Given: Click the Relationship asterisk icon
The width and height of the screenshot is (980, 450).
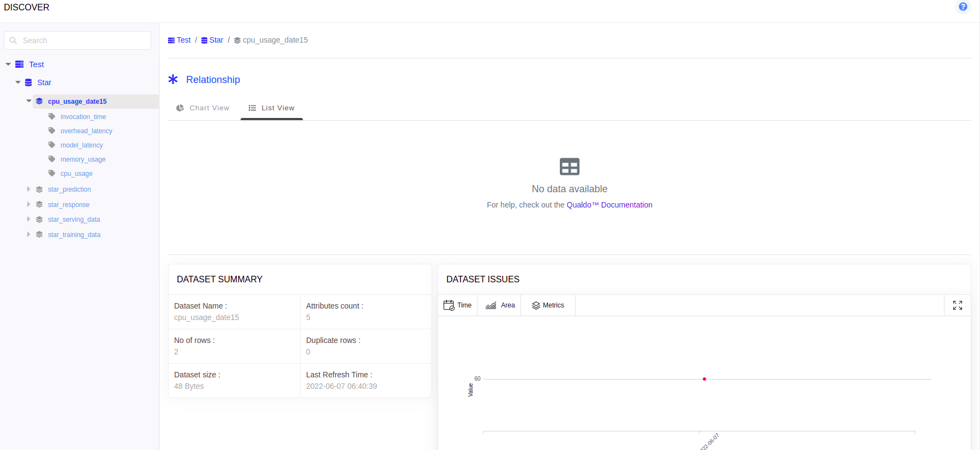Looking at the screenshot, I should 173,79.
